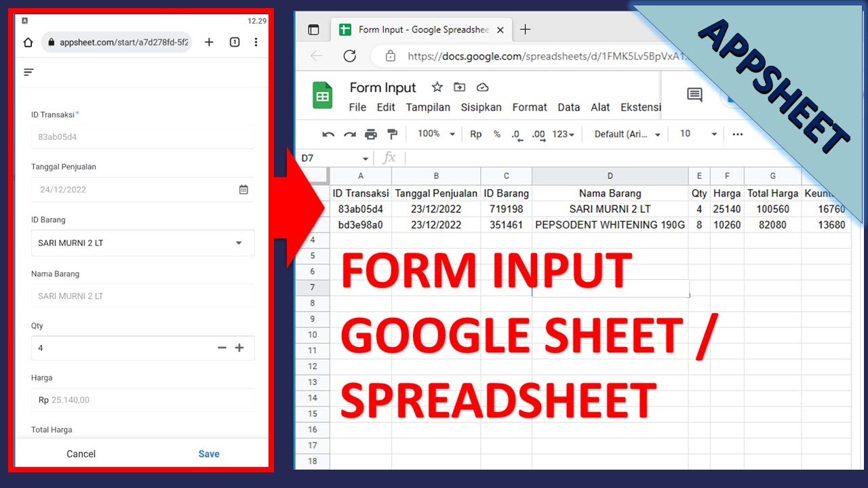The height and width of the screenshot is (488, 868).
Task: Click the ID Transaksi field 83ab05d4
Action: (143, 137)
